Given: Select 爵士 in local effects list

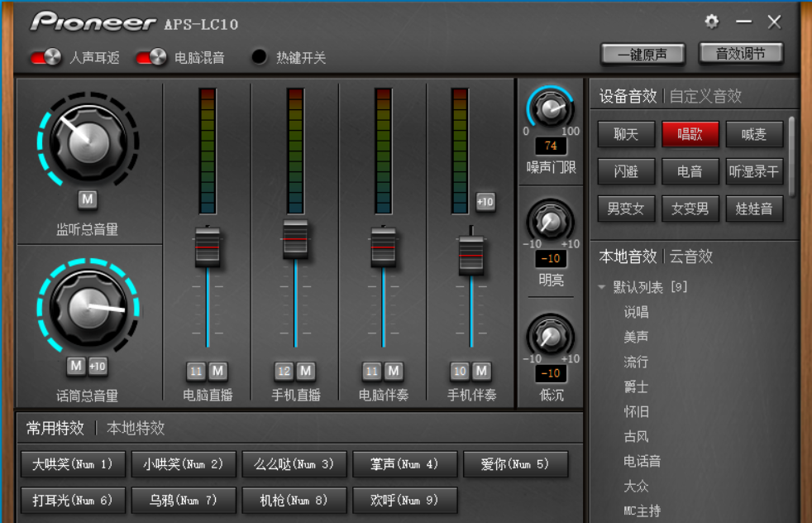Looking at the screenshot, I should click(x=637, y=386).
